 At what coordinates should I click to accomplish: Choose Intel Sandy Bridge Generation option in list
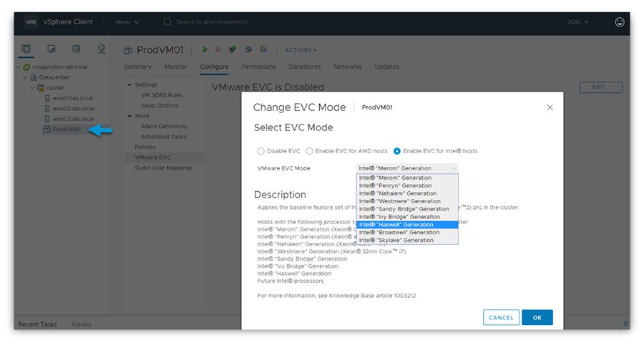407,209
